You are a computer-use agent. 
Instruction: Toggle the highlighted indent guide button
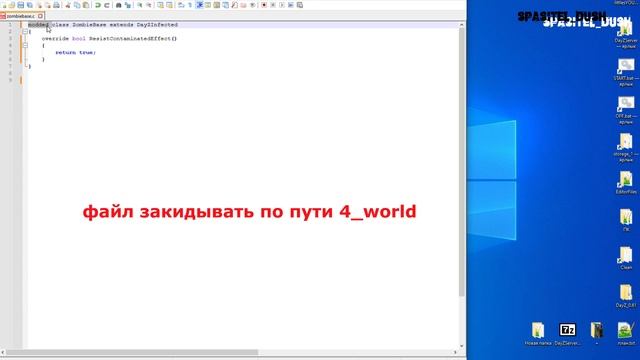[x=200, y=5]
